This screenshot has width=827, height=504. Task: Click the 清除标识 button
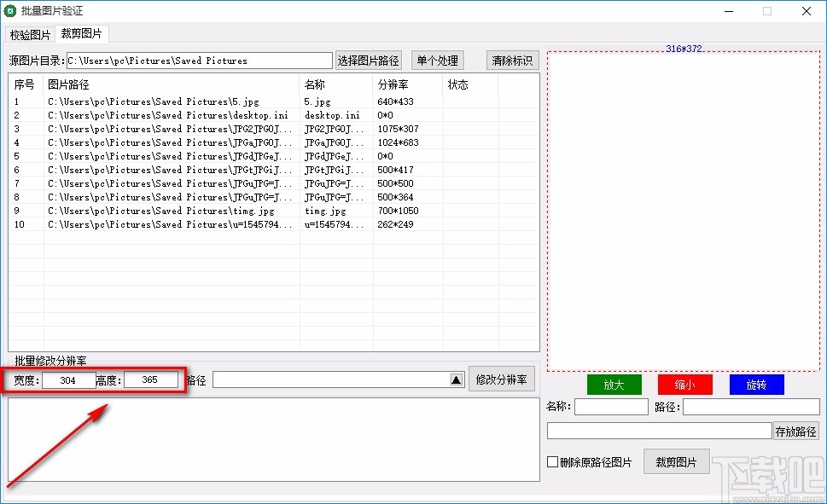512,61
